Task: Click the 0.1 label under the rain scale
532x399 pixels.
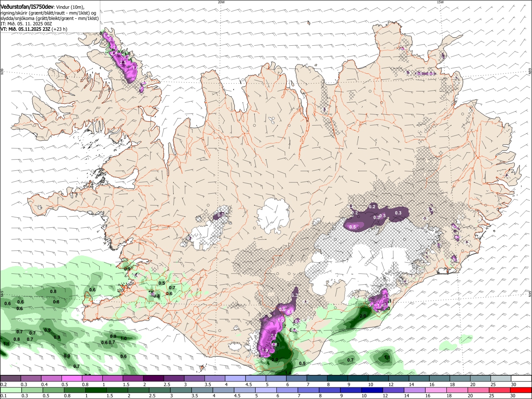Action: pyautogui.click(x=3, y=396)
